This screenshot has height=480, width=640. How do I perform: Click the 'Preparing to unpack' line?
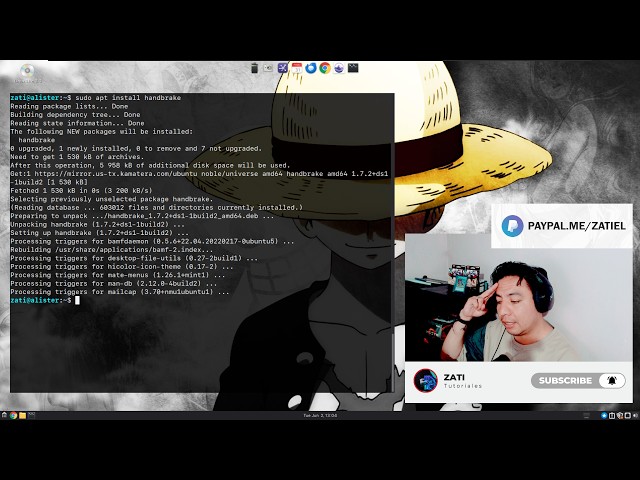[142, 216]
